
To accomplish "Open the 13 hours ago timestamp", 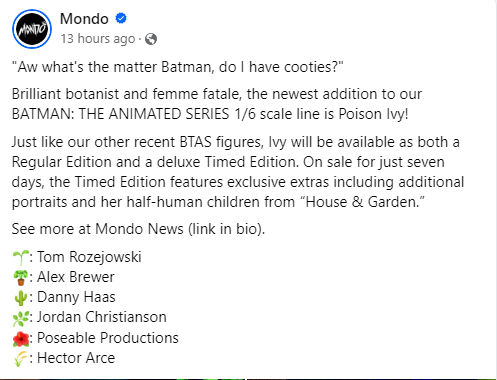I will 98,39.
